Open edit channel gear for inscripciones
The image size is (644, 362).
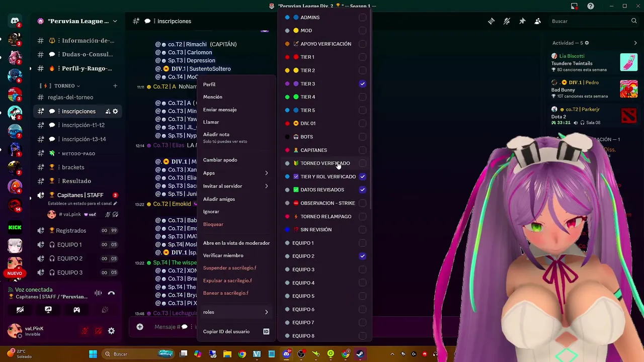[x=115, y=111]
